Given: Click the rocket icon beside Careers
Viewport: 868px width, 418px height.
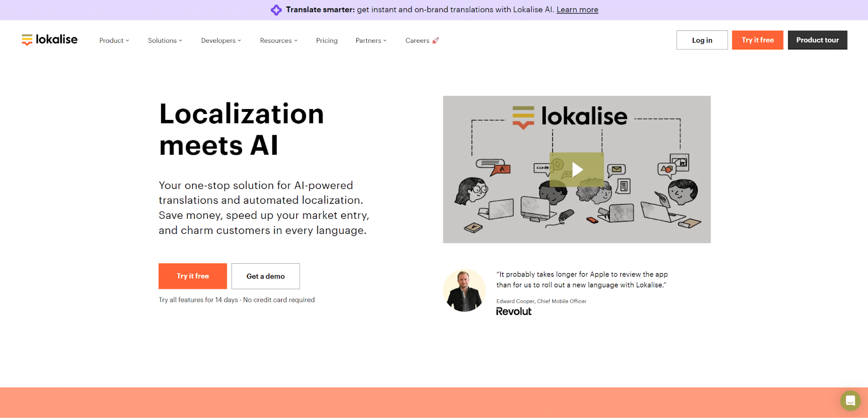Looking at the screenshot, I should [435, 41].
